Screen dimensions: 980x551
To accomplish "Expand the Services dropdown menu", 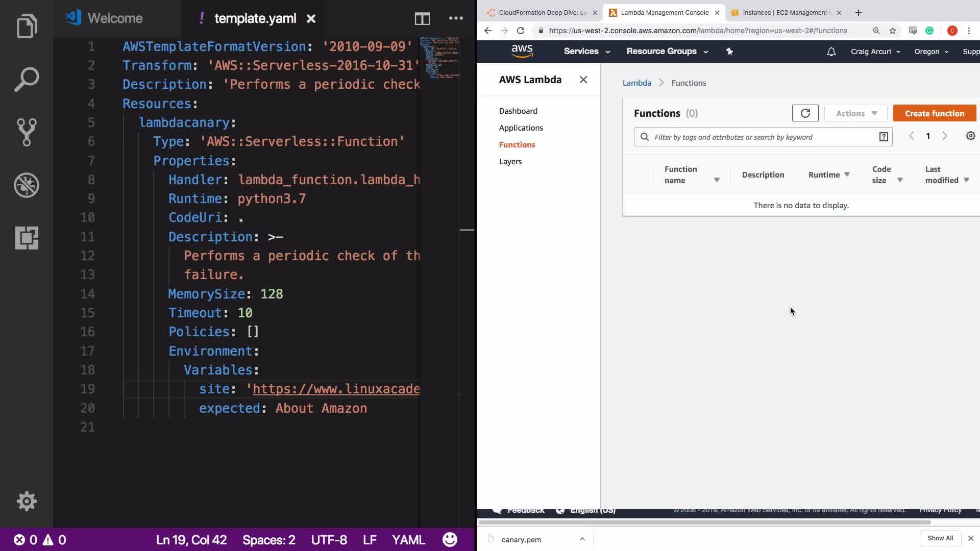I will 586,52.
